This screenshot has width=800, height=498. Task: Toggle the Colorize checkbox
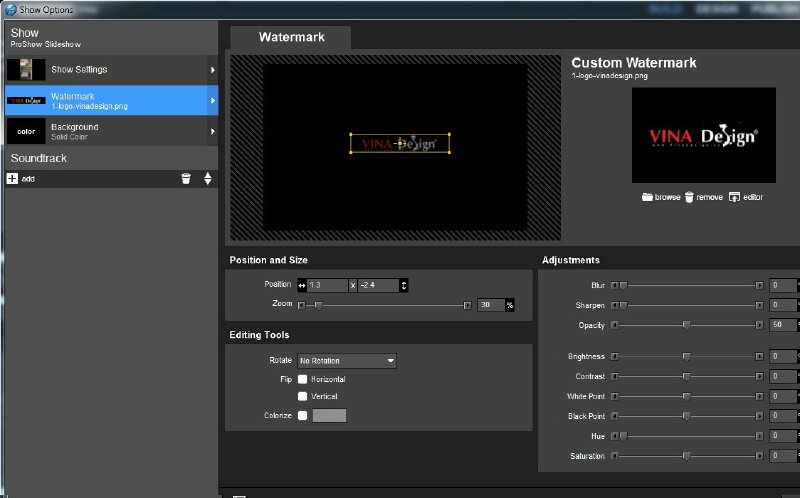pos(303,415)
